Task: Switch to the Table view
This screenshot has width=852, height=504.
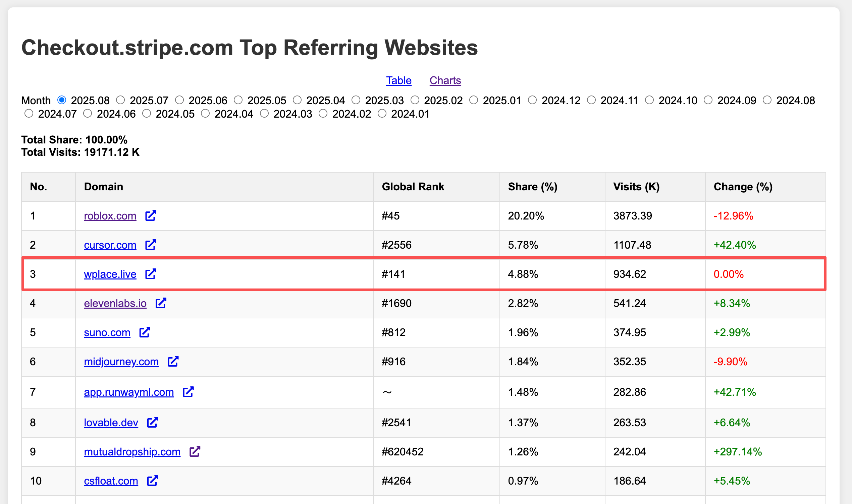Action: [x=398, y=80]
